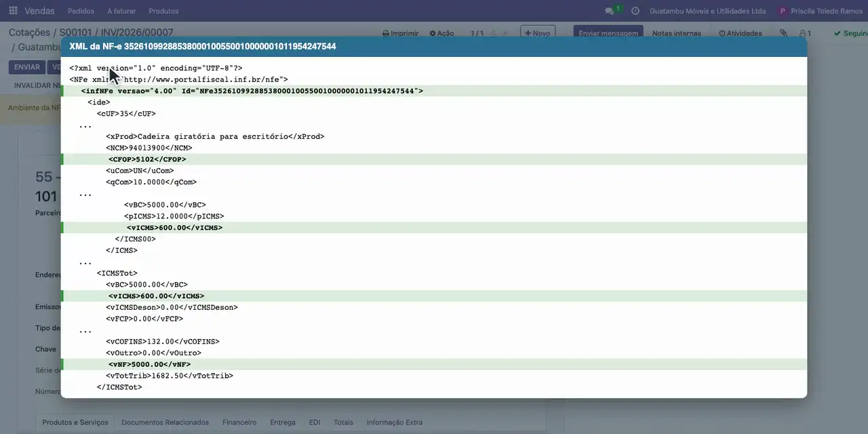Select the vOutro 0.00 line

pyautogui.click(x=153, y=353)
